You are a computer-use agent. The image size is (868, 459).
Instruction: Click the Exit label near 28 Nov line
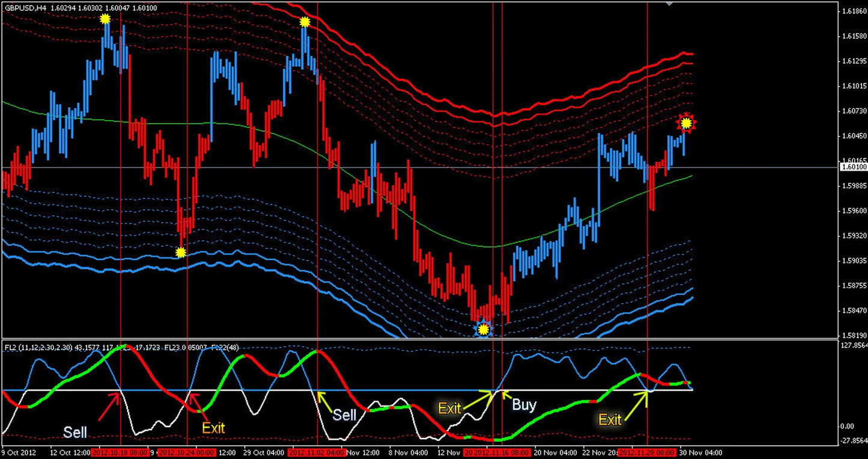point(610,419)
